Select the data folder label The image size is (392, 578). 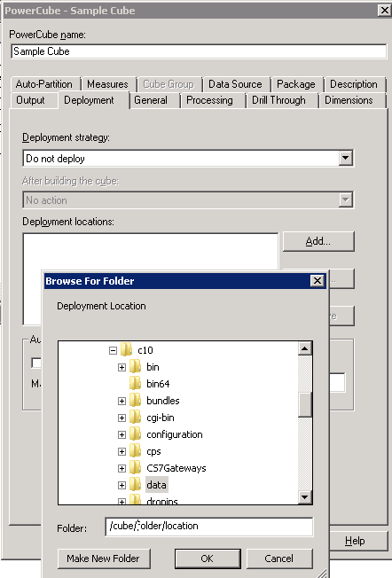(x=156, y=485)
